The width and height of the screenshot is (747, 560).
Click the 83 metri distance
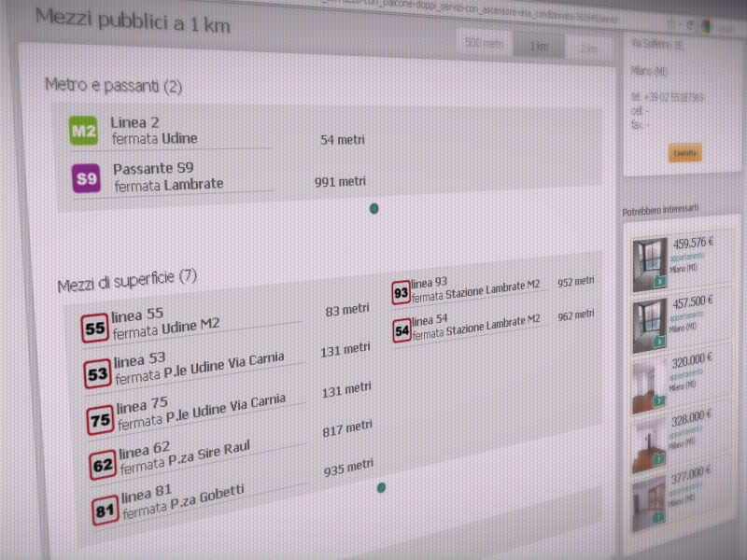[x=347, y=311]
